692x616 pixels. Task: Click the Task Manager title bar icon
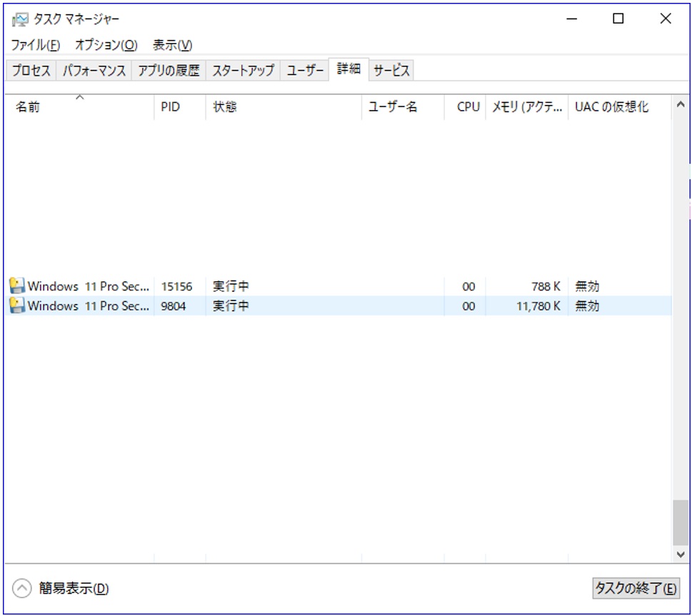pos(20,19)
